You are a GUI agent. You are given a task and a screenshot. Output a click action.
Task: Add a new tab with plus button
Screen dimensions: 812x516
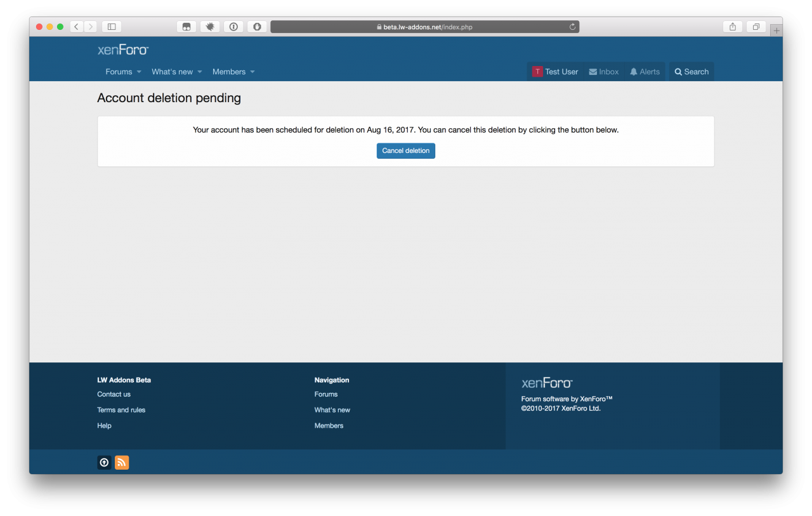click(x=776, y=30)
